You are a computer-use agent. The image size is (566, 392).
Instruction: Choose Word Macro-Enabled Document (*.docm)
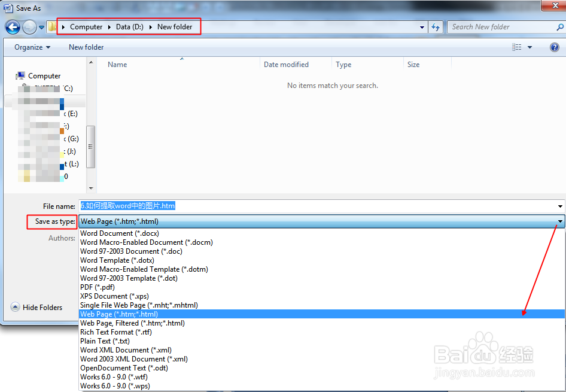322,242
